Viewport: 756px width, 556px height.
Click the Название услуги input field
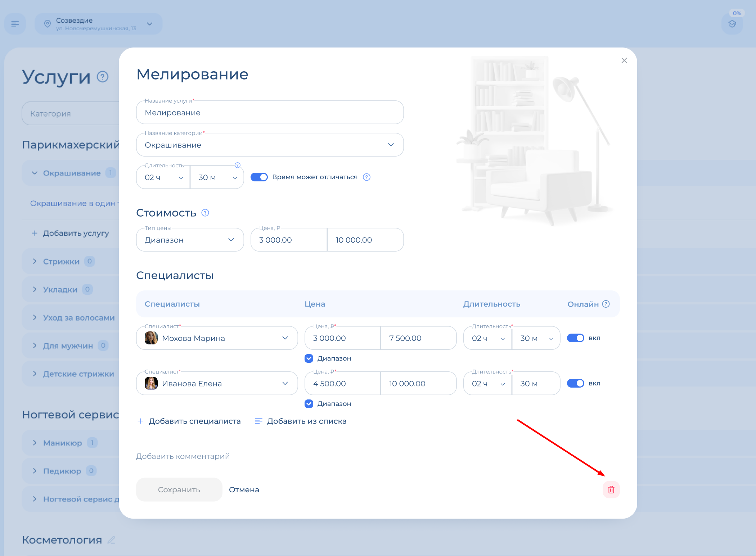point(270,113)
